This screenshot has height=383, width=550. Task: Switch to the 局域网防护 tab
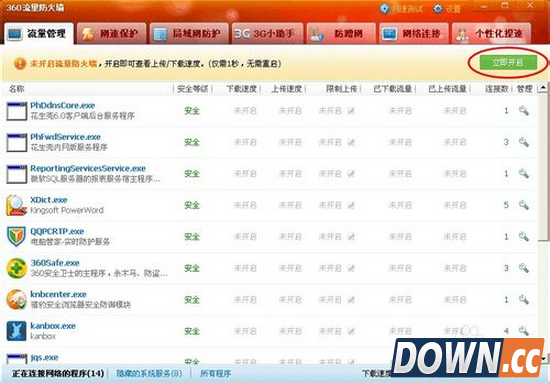point(189,34)
